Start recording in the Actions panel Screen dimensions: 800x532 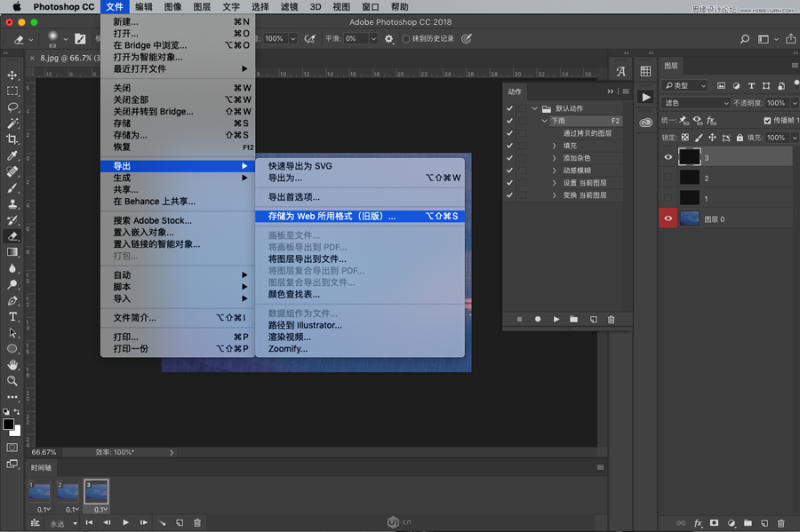[x=538, y=319]
